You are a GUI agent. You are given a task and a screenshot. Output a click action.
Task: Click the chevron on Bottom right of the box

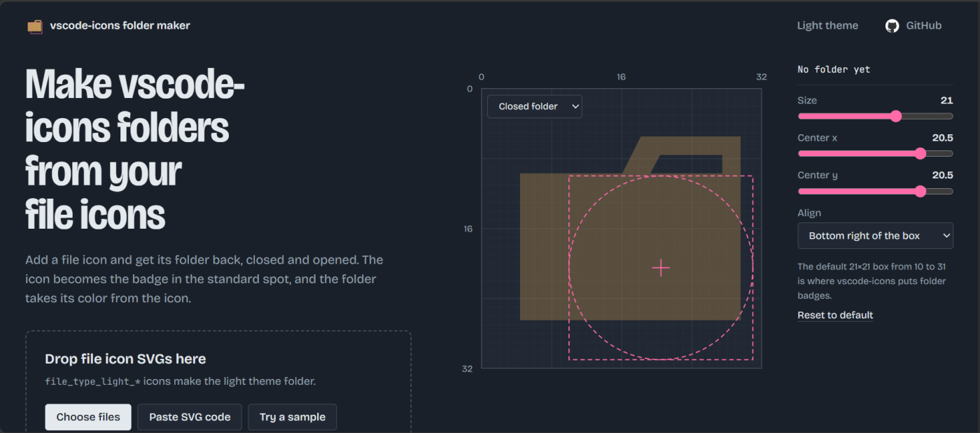click(946, 236)
